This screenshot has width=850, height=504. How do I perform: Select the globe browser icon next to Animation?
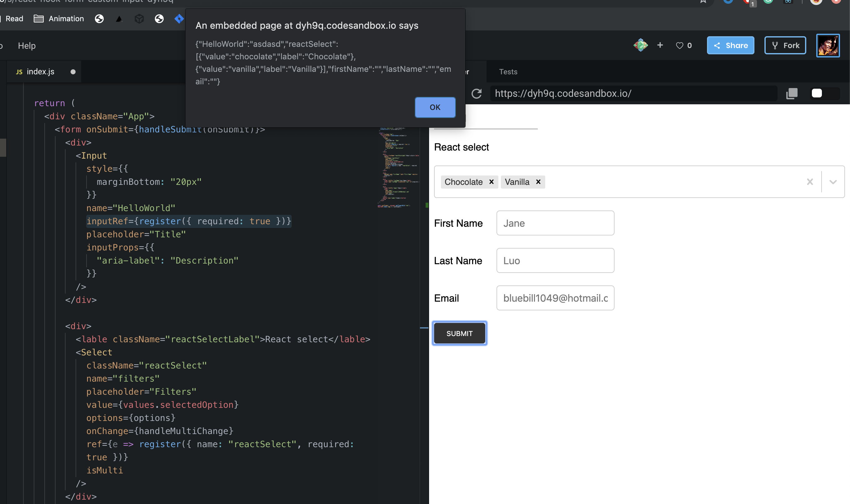[99, 19]
